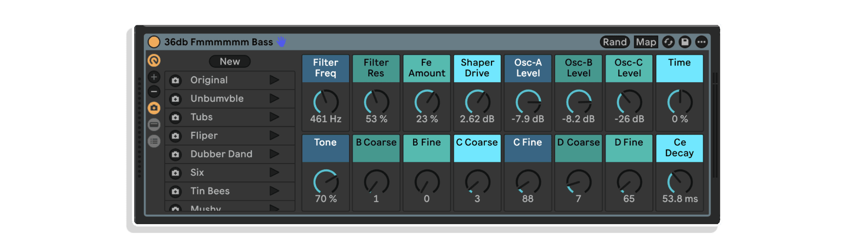Launch the Unbumvble variation play arrow
This screenshot has height=249, width=868.
tap(274, 99)
